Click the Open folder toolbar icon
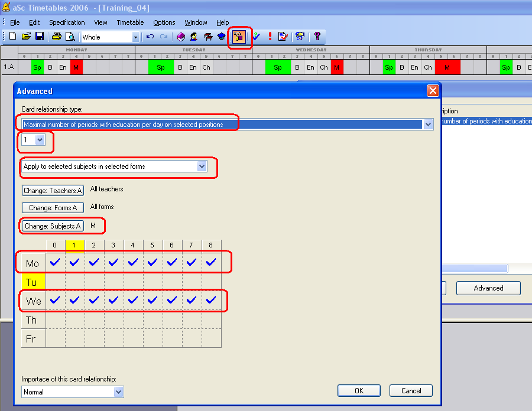 (x=26, y=37)
